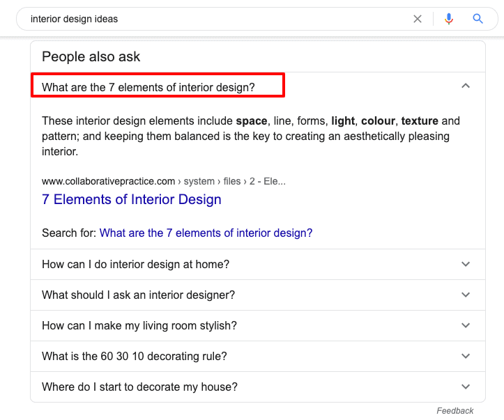Screen dimensions: 504x420
Task: Click question text 'What is the 60 30 10 decorating rule?'
Action: pos(135,356)
